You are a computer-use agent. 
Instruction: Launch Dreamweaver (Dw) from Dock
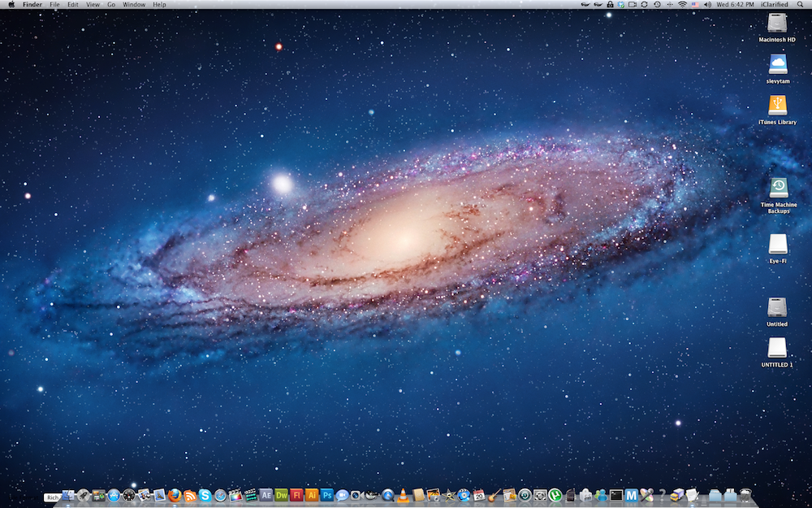(281, 495)
